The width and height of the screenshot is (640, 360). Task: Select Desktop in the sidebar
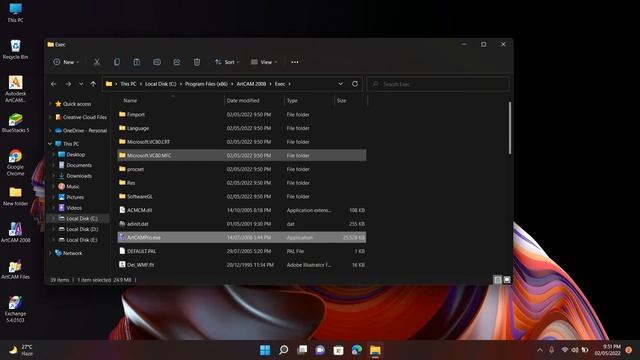[71, 155]
